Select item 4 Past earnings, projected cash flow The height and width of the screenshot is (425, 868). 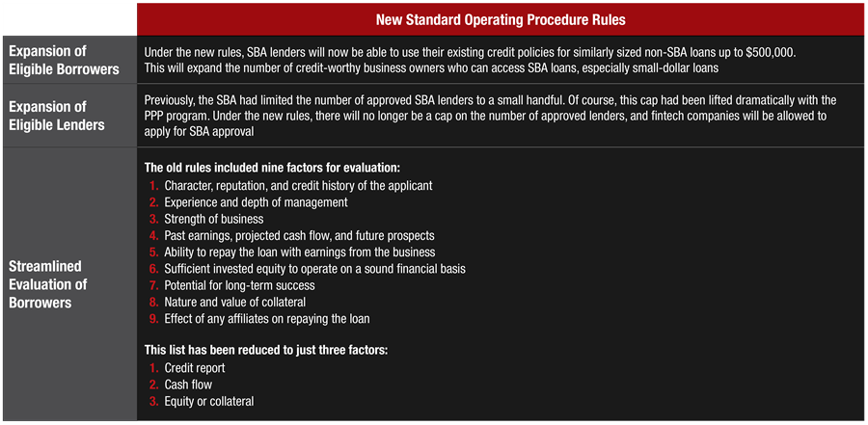click(291, 236)
